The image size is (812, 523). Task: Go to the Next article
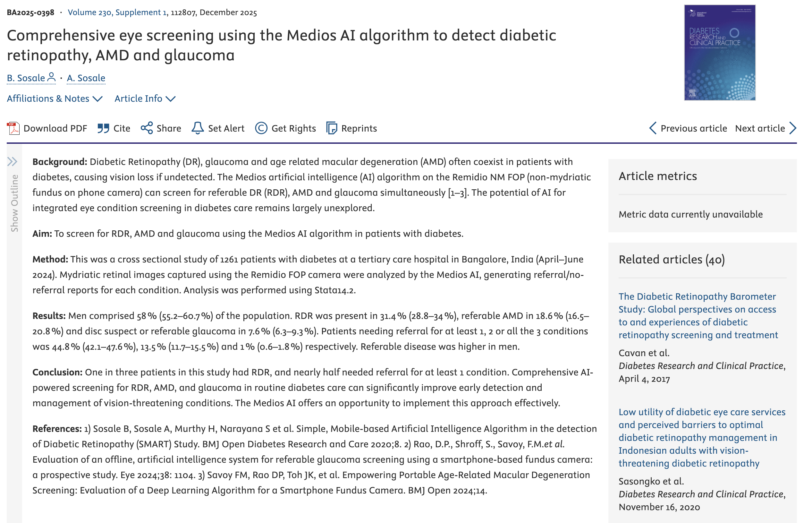(x=765, y=128)
